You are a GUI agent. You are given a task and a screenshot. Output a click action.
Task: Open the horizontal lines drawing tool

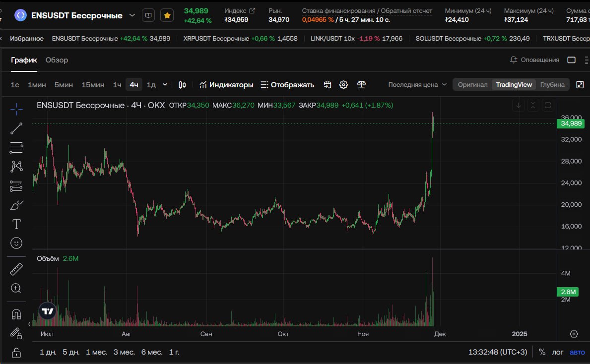click(x=16, y=147)
